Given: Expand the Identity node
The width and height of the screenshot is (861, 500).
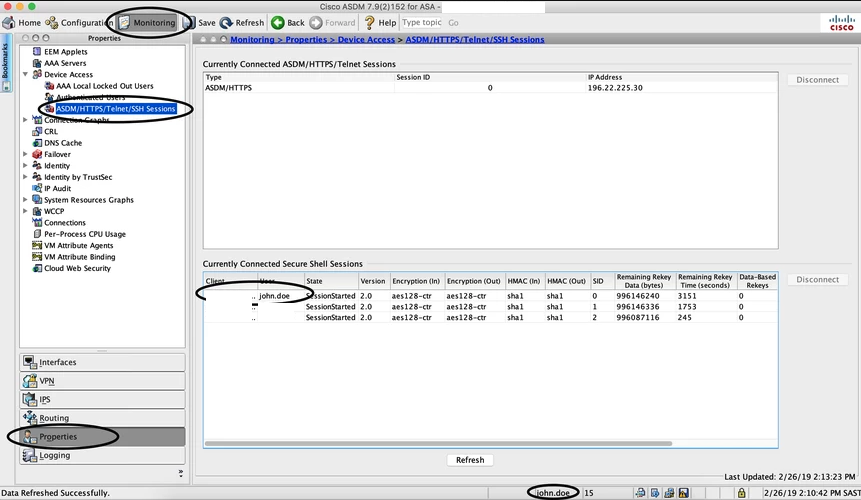Looking at the screenshot, I should 25,165.
